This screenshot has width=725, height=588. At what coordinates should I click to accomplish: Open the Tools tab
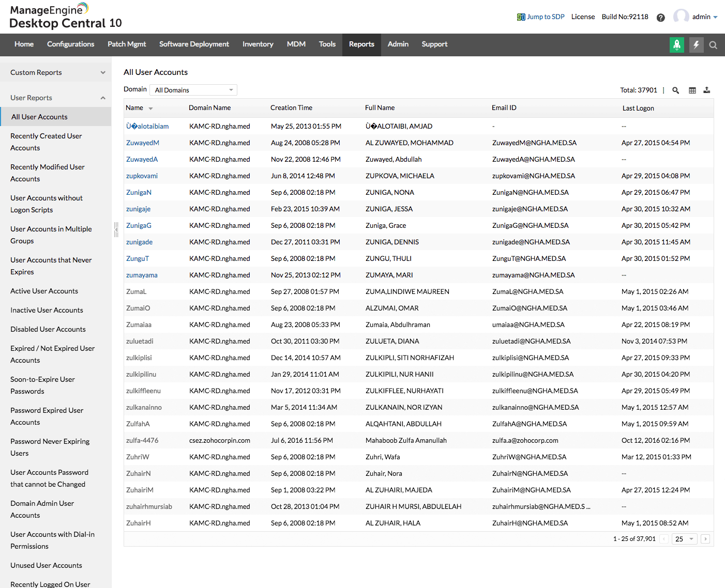(327, 44)
